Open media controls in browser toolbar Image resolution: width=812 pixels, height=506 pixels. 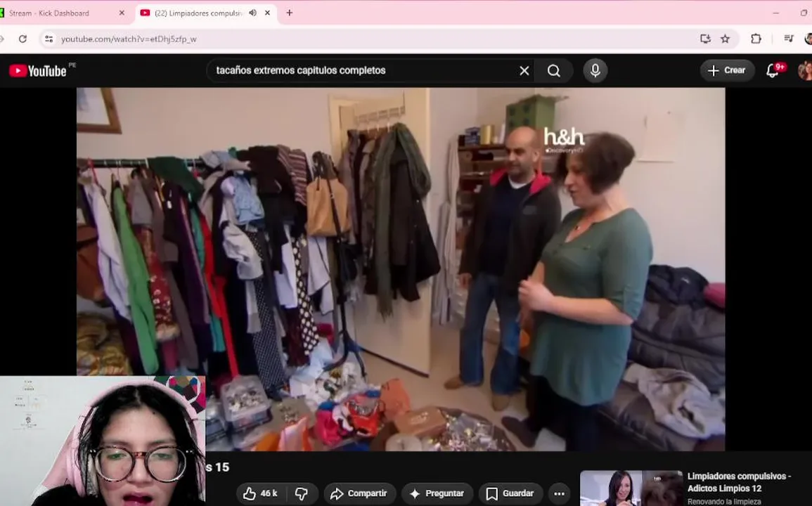coord(789,39)
